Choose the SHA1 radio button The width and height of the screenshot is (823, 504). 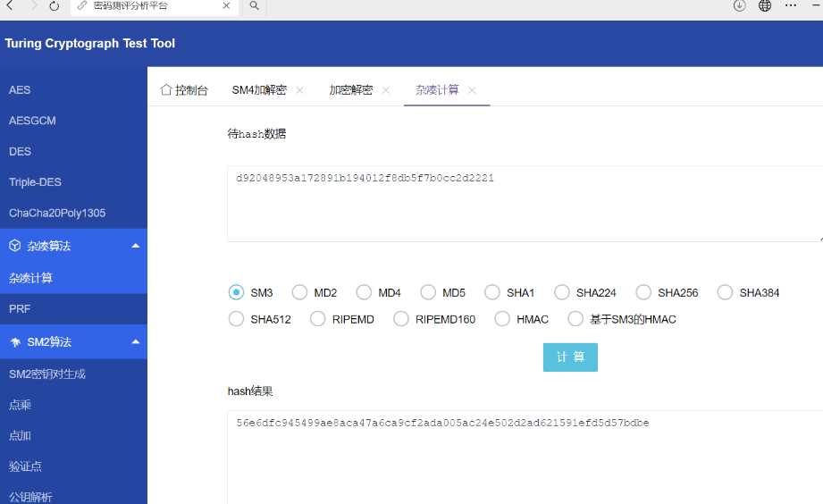tap(492, 292)
